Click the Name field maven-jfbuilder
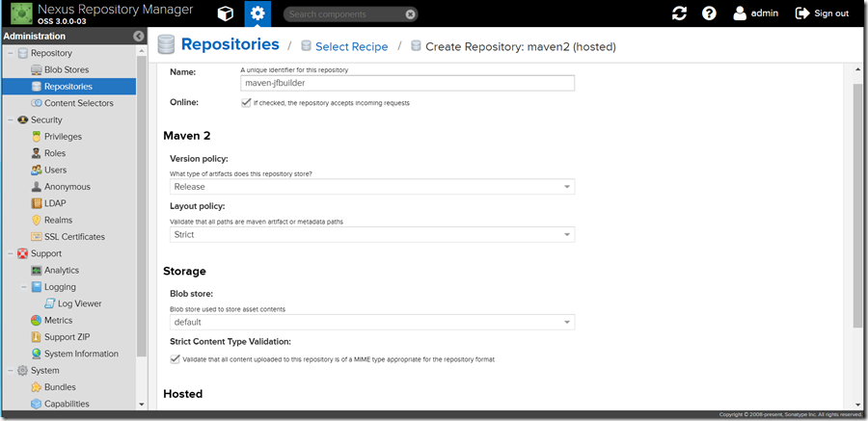 click(407, 83)
